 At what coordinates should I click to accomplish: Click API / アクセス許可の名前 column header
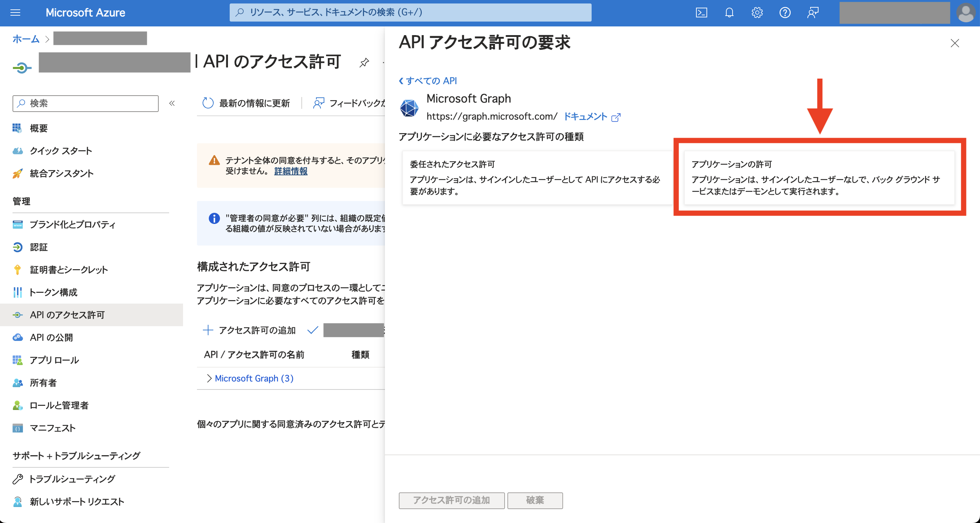[254, 355]
